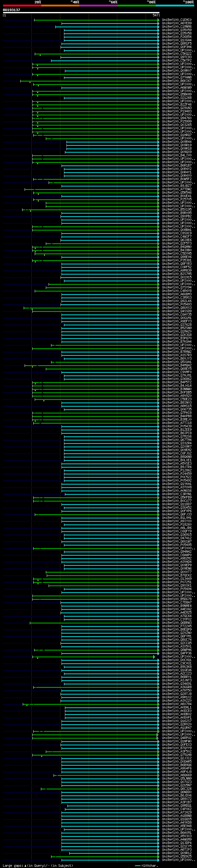Click UniRef100_B6AXM1 label

(177, 833)
